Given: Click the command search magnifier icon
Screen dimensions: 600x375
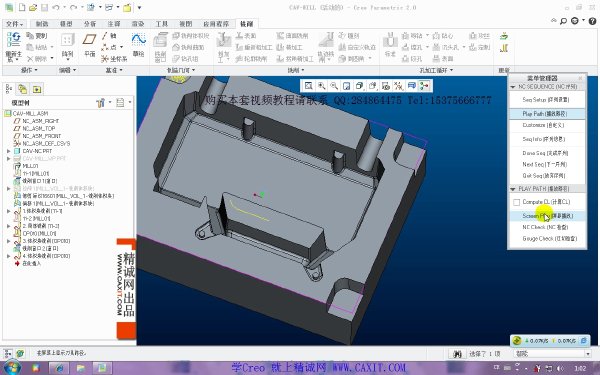Looking at the screenshot, I should (563, 21).
